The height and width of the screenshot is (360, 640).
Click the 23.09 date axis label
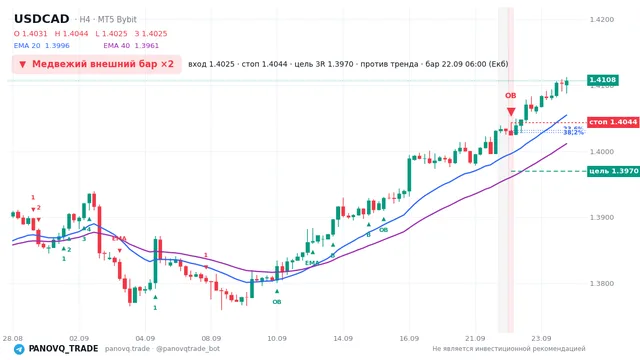(541, 338)
